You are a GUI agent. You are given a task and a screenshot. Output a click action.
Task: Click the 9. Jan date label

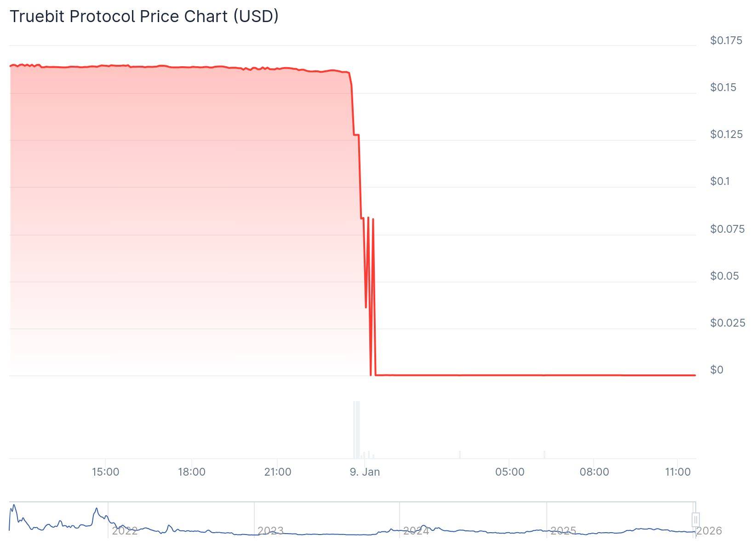tap(365, 472)
